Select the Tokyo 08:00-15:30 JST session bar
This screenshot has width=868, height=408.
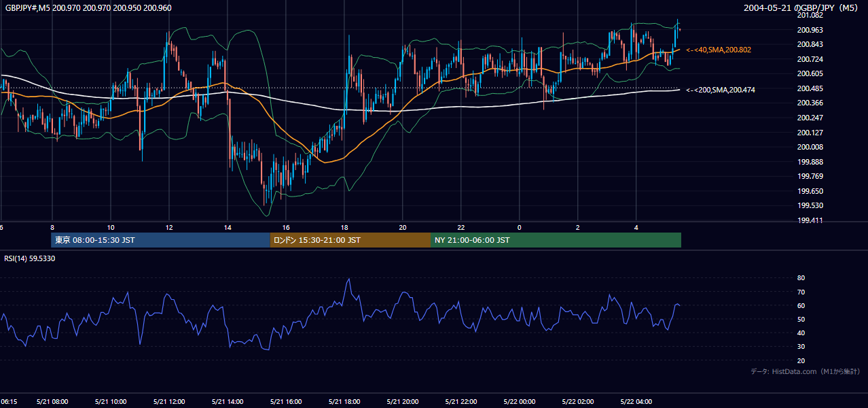[161, 240]
